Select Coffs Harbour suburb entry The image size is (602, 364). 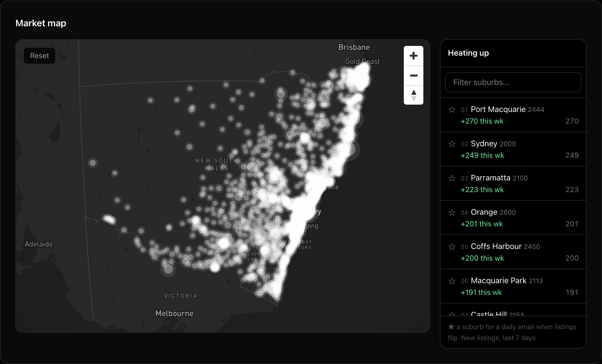[513, 252]
